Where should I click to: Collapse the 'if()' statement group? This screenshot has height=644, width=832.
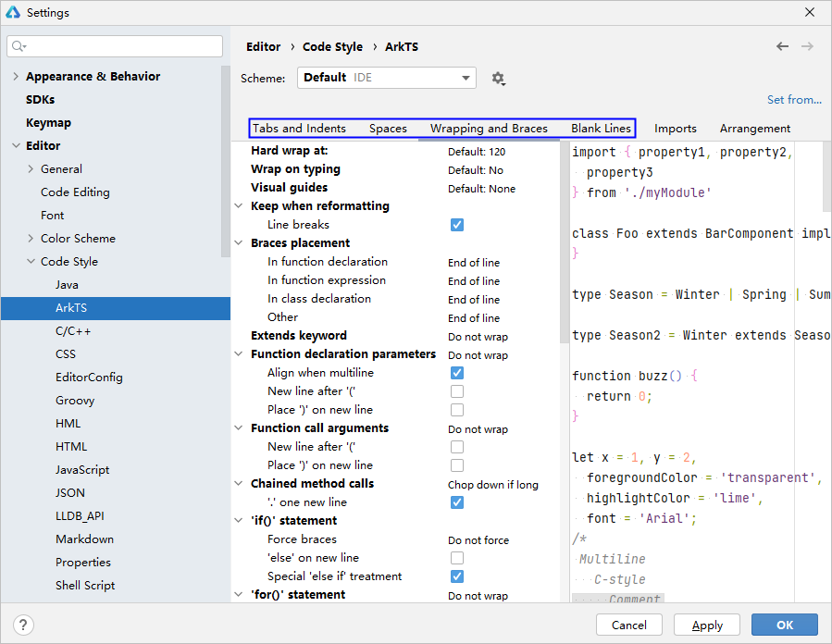[239, 520]
